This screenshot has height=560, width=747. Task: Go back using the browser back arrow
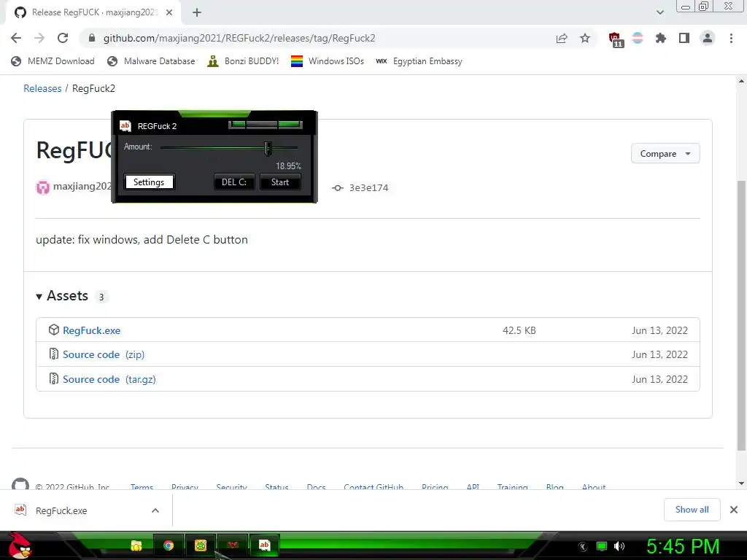16,38
